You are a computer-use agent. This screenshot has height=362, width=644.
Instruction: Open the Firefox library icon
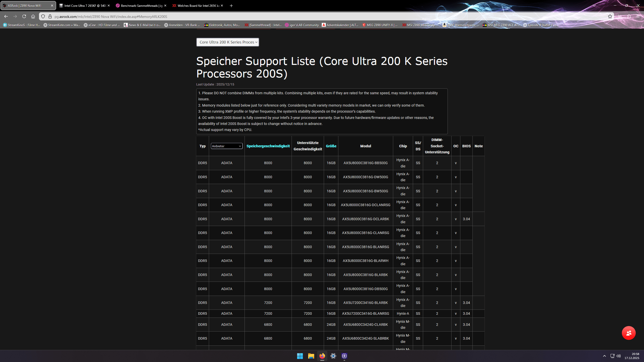(x=620, y=16)
